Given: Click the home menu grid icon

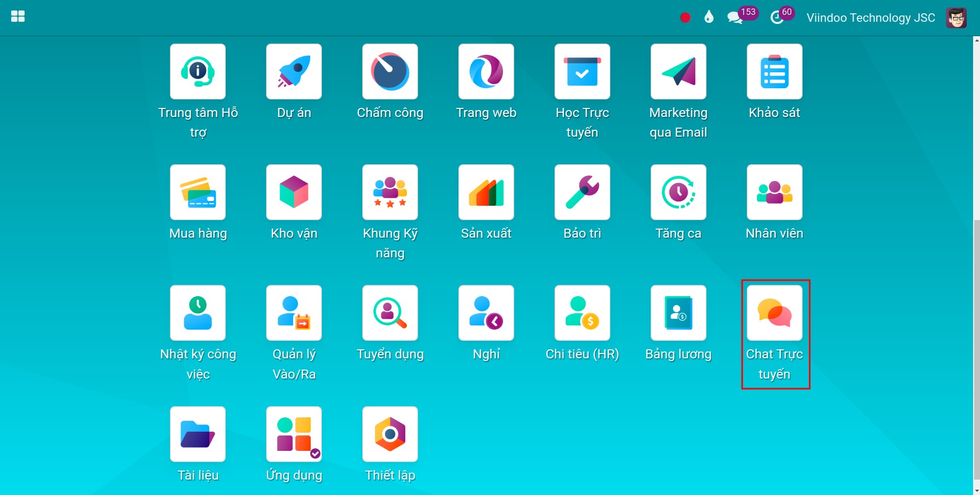Looking at the screenshot, I should [18, 16].
